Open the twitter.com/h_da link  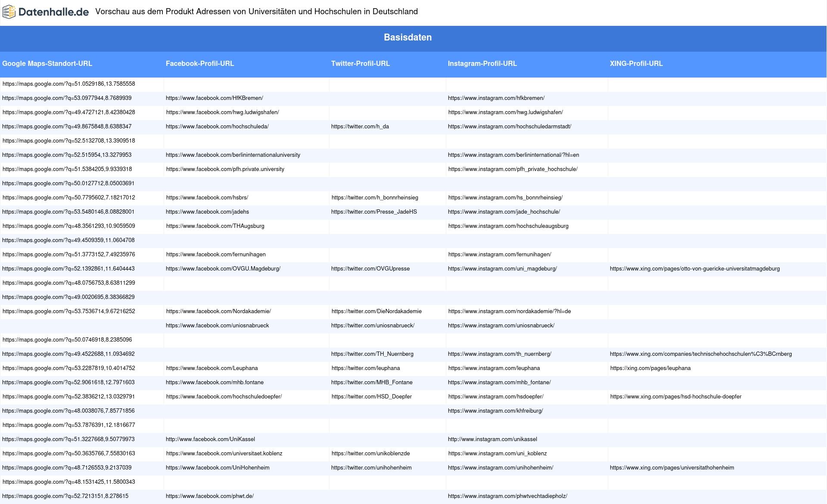tap(360, 127)
